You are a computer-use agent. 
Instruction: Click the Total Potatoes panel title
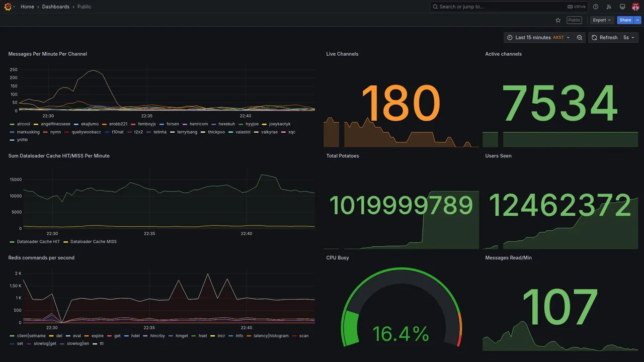[x=343, y=156]
